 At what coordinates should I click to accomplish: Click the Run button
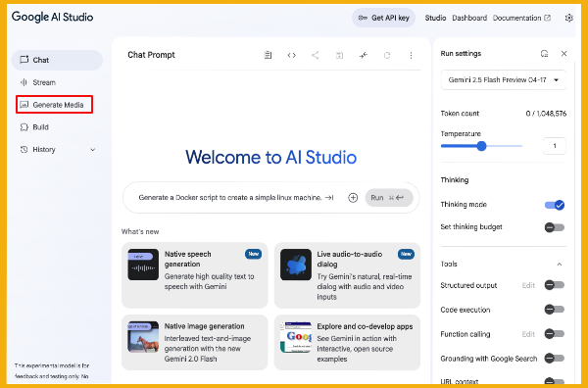(x=389, y=198)
